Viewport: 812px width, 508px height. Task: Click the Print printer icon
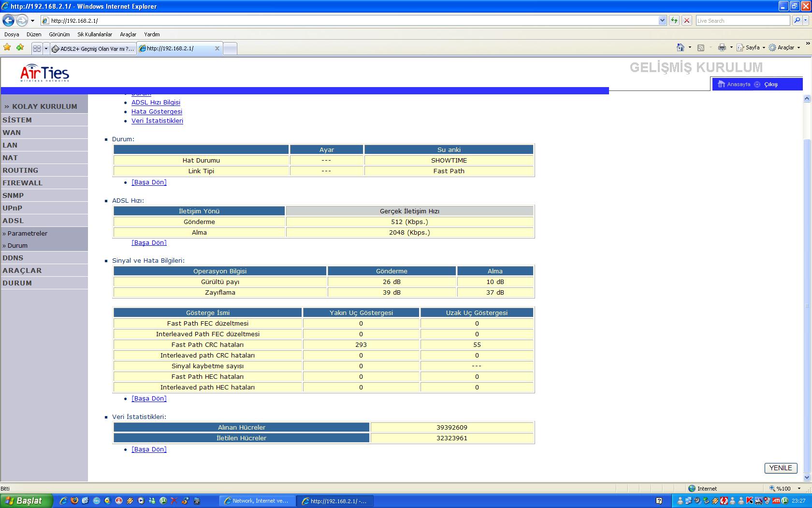click(x=722, y=47)
